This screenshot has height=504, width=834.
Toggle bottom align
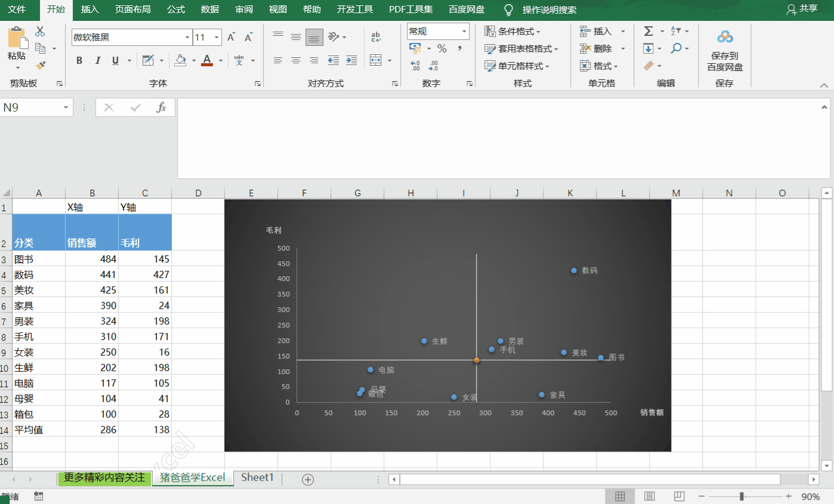pyautogui.click(x=314, y=37)
